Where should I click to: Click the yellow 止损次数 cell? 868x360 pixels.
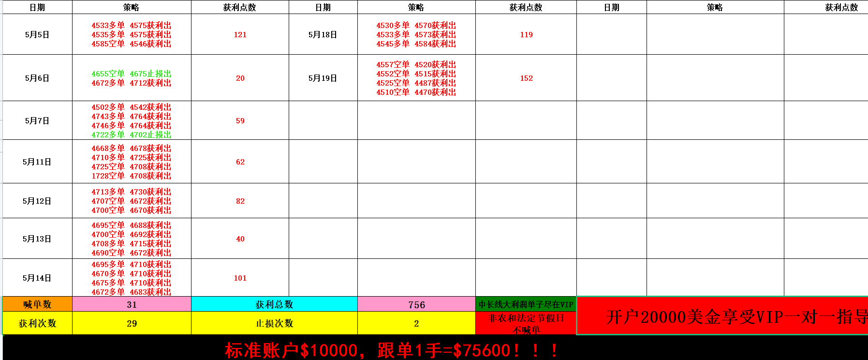tap(274, 323)
